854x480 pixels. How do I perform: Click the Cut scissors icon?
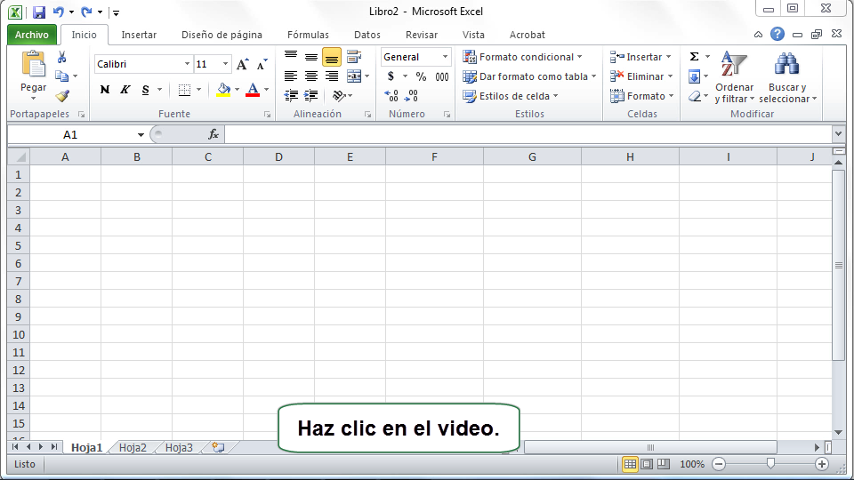(x=62, y=57)
